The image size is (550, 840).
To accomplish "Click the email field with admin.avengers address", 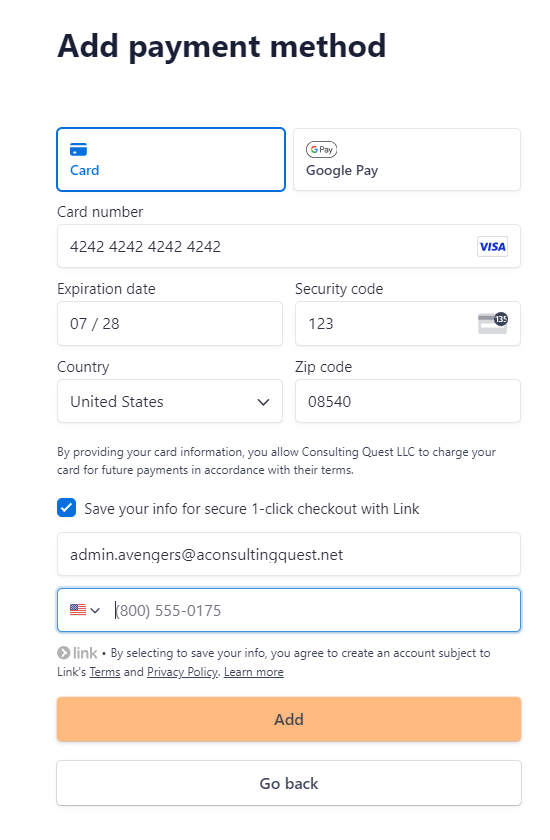I will tap(289, 554).
